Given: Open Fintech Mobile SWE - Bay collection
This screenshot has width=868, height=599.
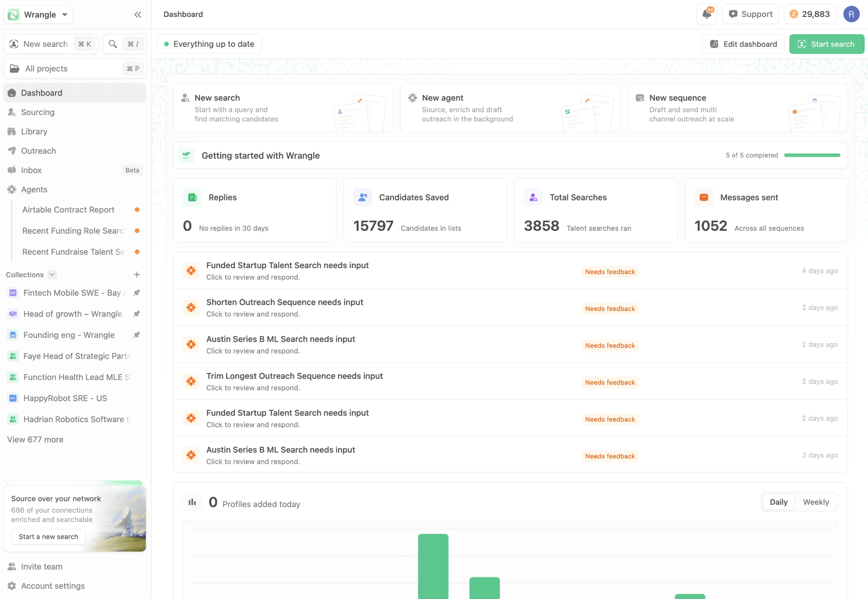Looking at the screenshot, I should pyautogui.click(x=75, y=293).
